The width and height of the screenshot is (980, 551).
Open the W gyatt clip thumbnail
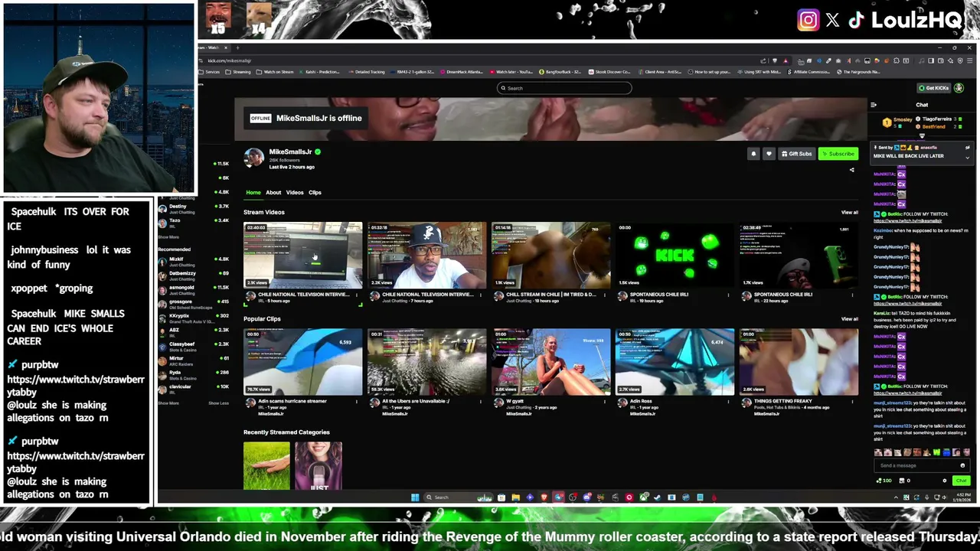(551, 362)
